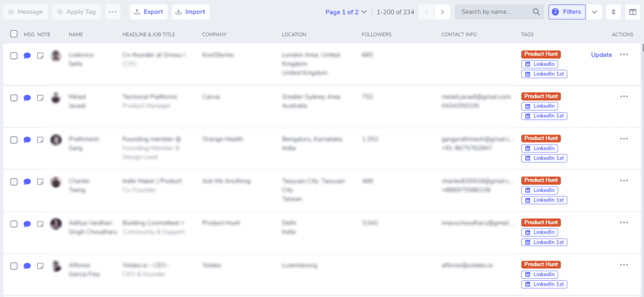This screenshot has width=644, height=297.
Task: Click the message bubble in the fourth row
Action: [x=27, y=181]
